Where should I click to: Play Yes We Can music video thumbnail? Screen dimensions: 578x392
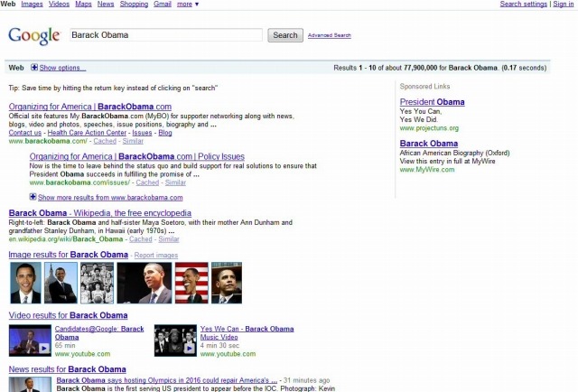pyautogui.click(x=175, y=341)
